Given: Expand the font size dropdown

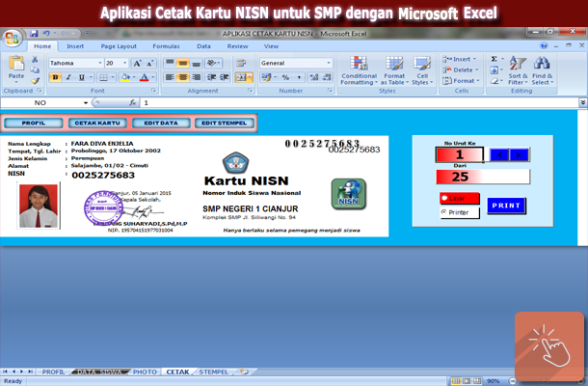Looking at the screenshot, I should coord(125,63).
